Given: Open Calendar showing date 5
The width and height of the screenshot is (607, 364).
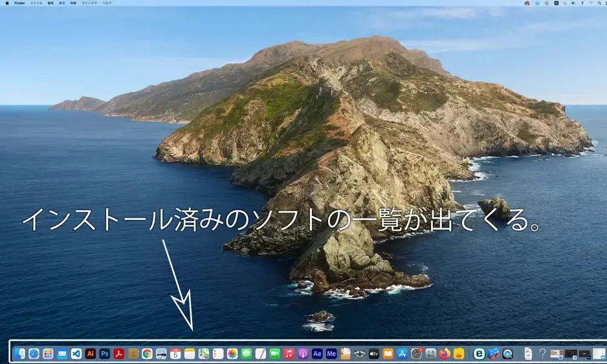Looking at the screenshot, I should pyautogui.click(x=175, y=353).
